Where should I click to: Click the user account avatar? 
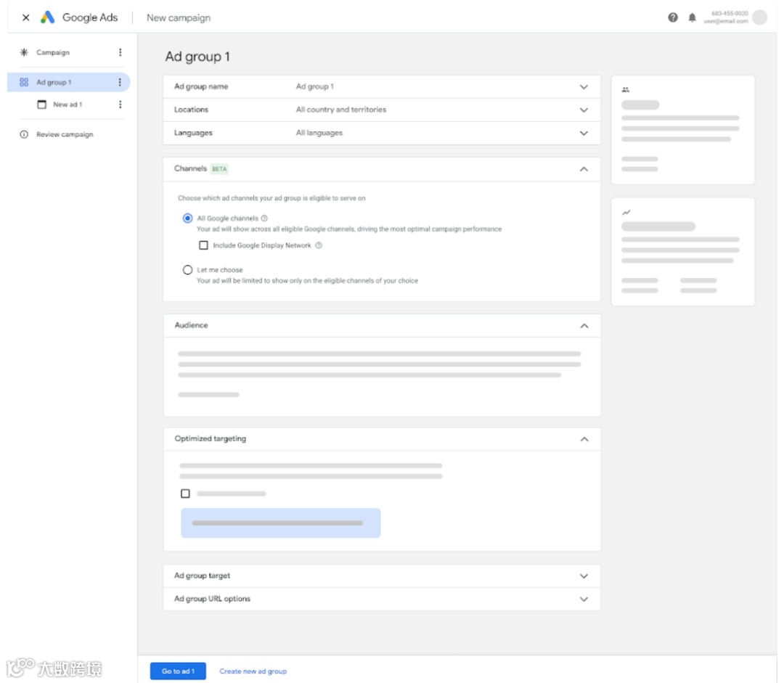click(759, 17)
